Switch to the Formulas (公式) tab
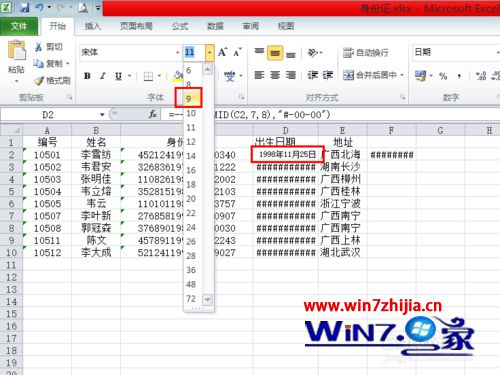 180,26
